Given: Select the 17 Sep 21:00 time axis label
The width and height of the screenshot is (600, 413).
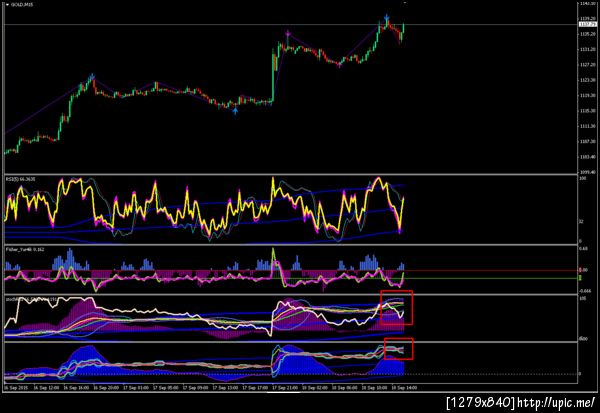Looking at the screenshot, I should 285,387.
